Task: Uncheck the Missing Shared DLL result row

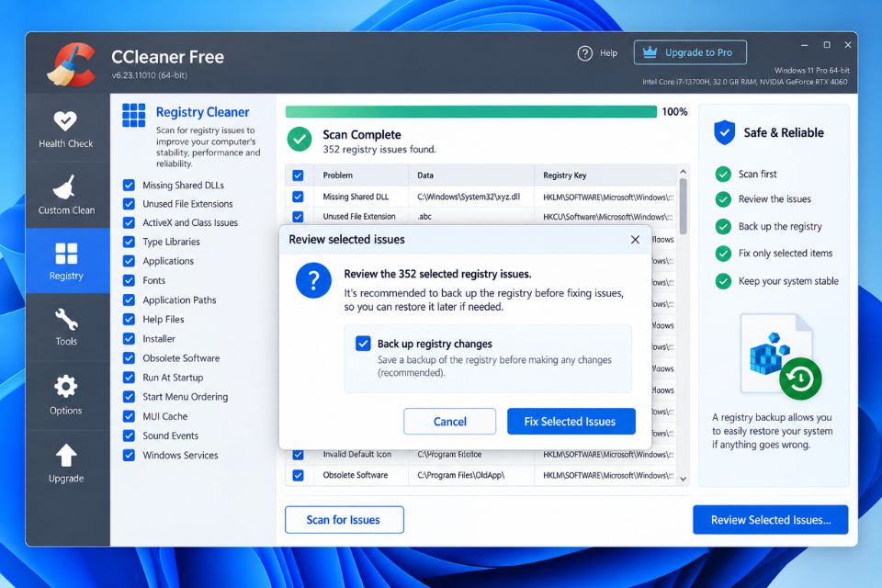Action: click(298, 197)
